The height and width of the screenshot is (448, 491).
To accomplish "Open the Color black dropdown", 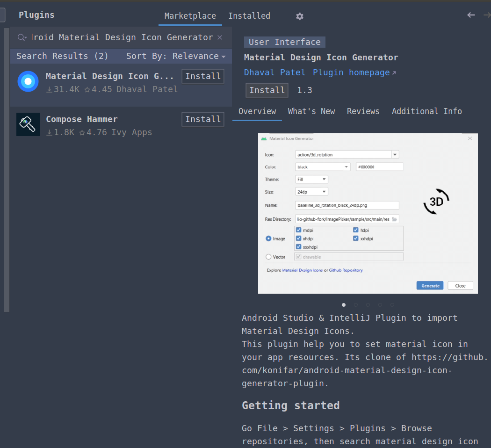I will click(322, 167).
